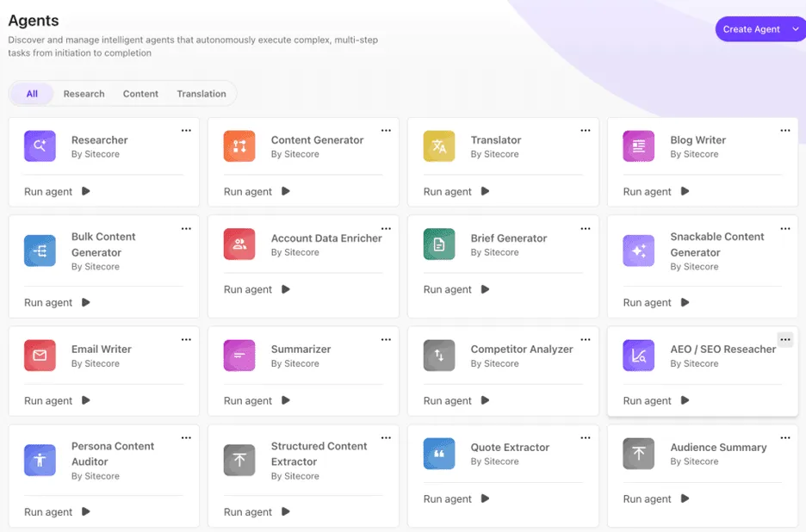
Task: Switch to the Research filter tab
Action: pos(84,94)
